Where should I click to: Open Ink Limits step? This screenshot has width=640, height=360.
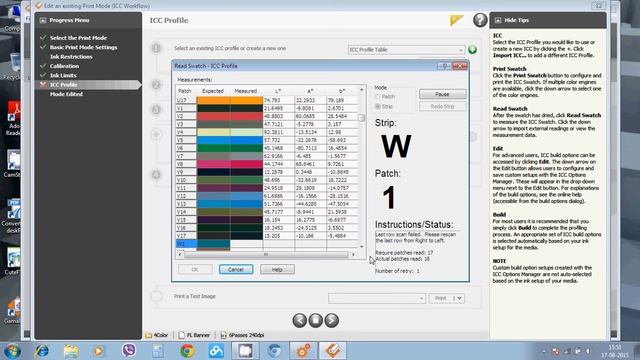(x=63, y=76)
